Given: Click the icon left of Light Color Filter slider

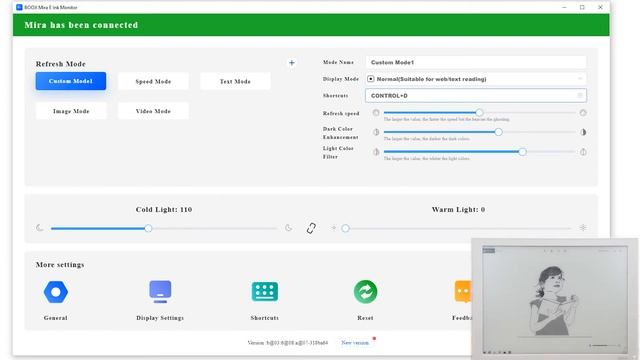Looking at the screenshot, I should (376, 152).
